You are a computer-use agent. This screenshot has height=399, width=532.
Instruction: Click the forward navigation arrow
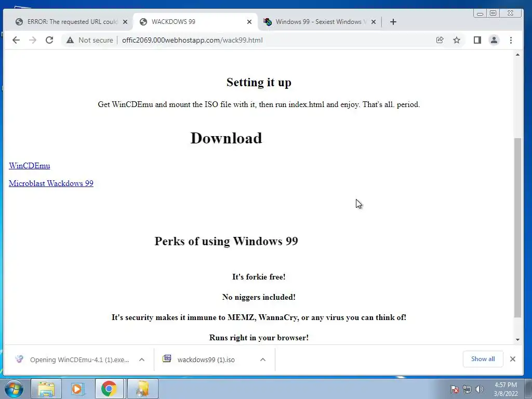pyautogui.click(x=33, y=40)
